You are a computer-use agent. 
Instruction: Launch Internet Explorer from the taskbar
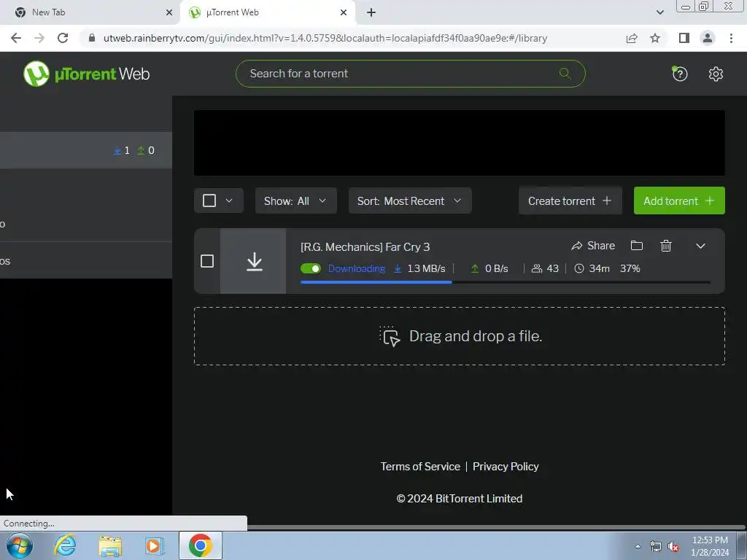click(64, 545)
